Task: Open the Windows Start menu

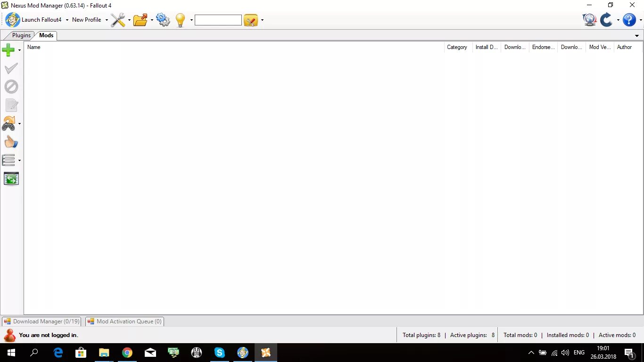Action: click(x=11, y=353)
